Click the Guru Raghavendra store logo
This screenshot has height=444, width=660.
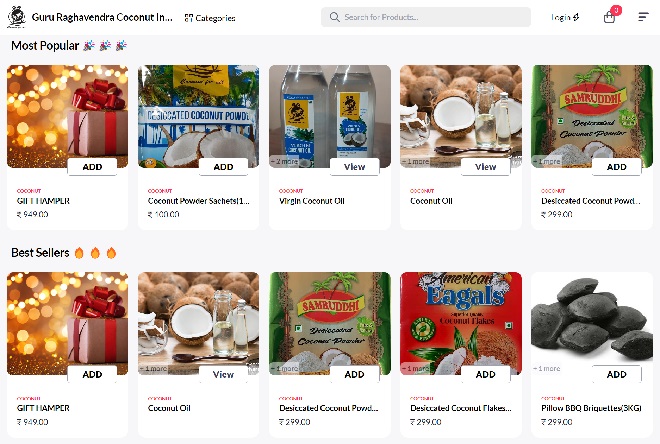click(16, 17)
